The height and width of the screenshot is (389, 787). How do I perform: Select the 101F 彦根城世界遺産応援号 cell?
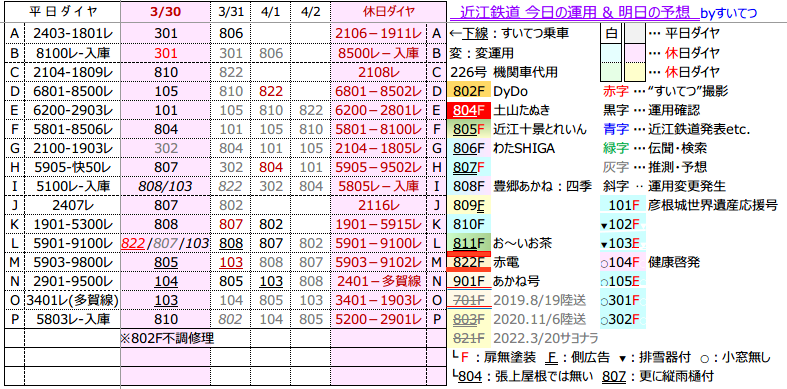click(624, 205)
